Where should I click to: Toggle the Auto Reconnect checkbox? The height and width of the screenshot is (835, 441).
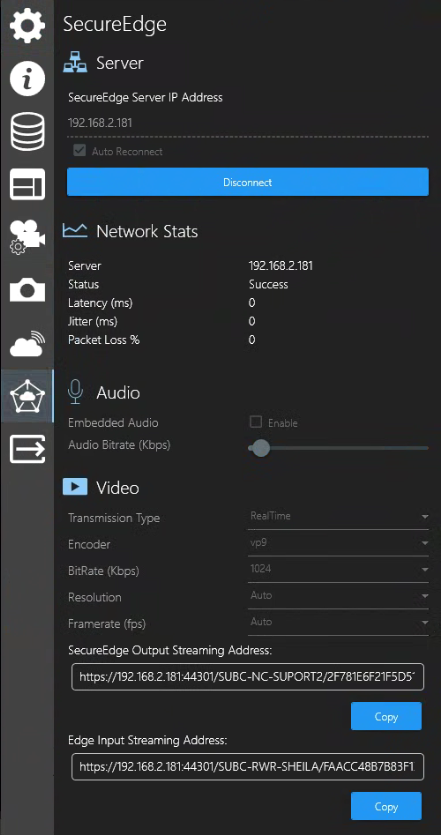[79, 151]
